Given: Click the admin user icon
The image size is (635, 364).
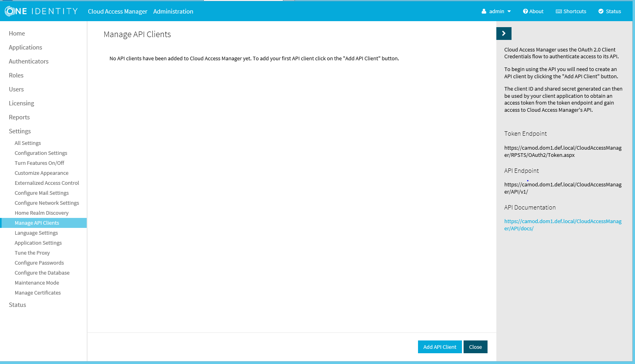Looking at the screenshot, I should (484, 12).
